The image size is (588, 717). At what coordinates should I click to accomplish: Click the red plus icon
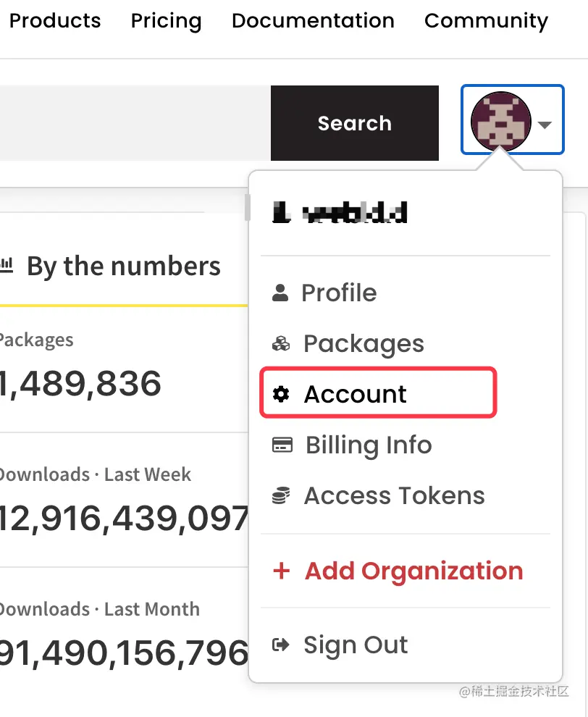click(281, 571)
